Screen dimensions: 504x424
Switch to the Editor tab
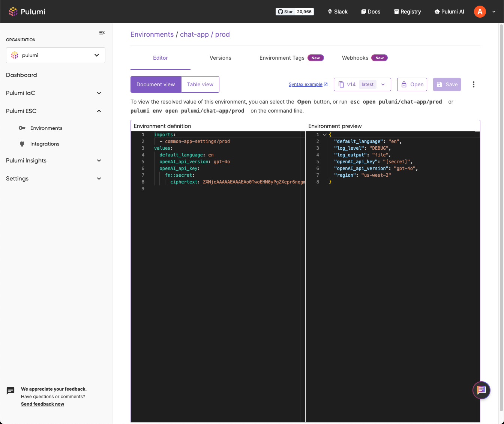160,58
